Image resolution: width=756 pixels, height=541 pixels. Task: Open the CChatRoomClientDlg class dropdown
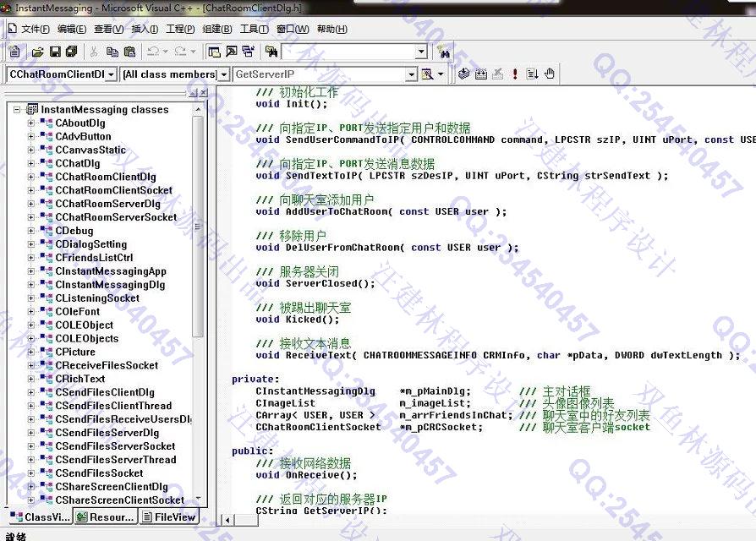(x=111, y=74)
